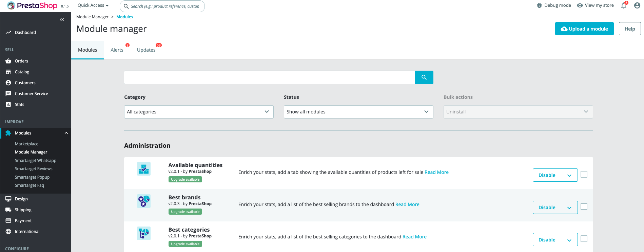
Task: Open Module Manager in the sidebar
Action: [31, 152]
